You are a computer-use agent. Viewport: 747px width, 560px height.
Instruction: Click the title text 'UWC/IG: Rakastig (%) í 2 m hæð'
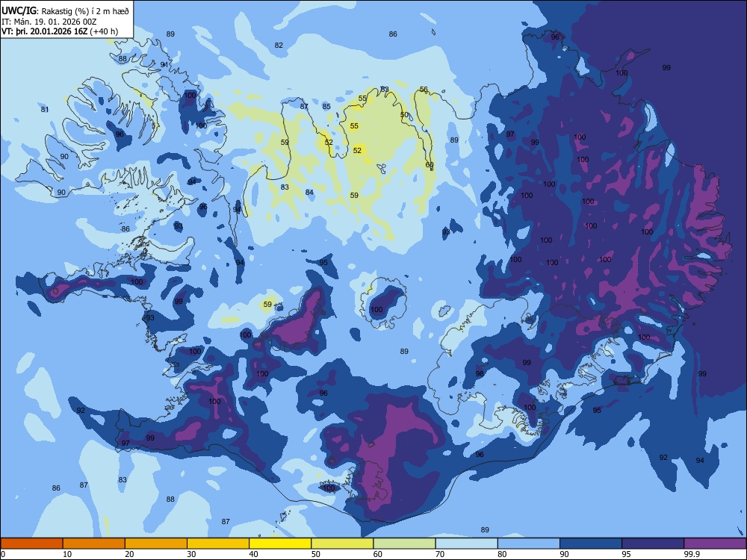65,10
